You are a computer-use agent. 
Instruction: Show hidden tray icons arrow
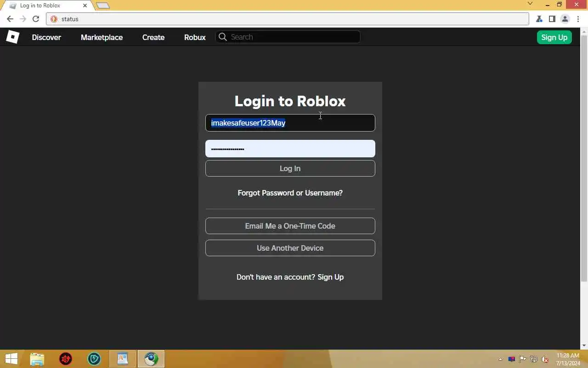click(500, 359)
